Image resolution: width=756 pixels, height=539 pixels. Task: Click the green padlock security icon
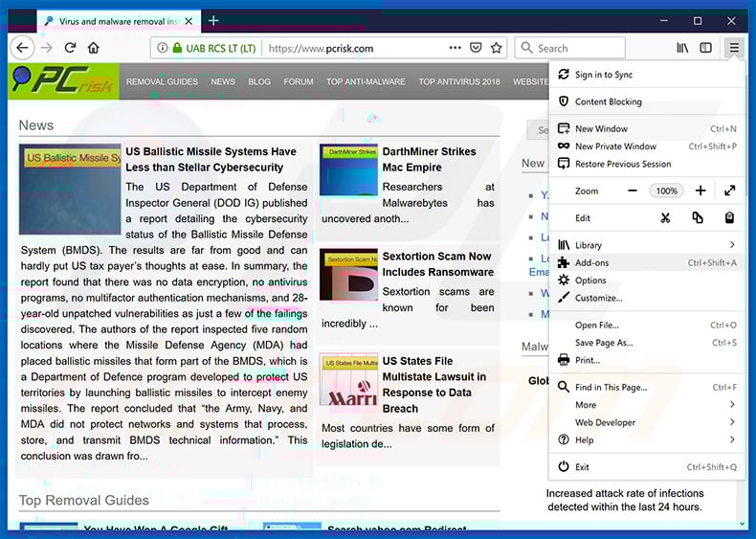click(177, 48)
